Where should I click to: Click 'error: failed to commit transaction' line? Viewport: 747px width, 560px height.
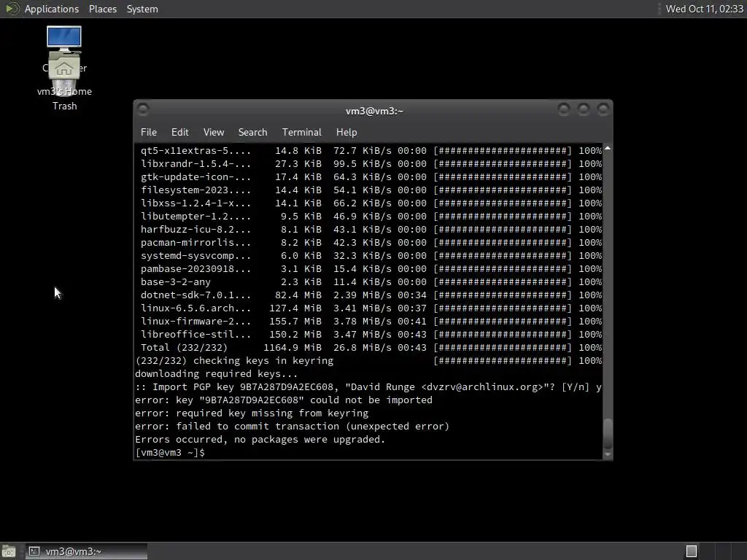(292, 426)
